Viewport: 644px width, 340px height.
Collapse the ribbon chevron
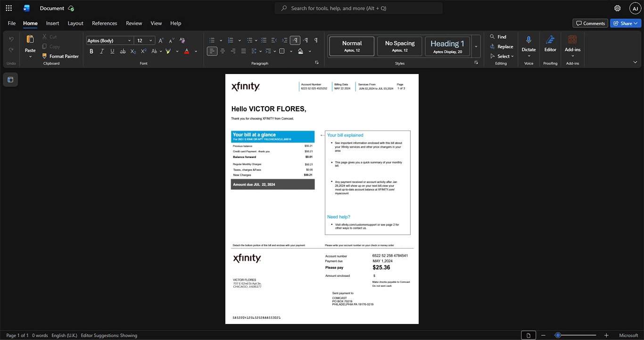(x=635, y=62)
